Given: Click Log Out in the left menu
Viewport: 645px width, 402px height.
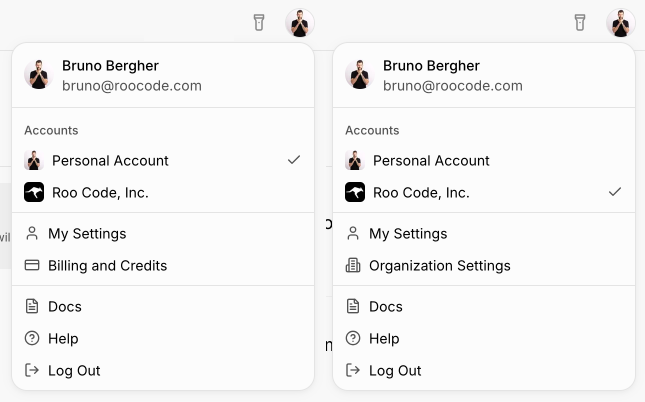Looking at the screenshot, I should click(74, 371).
